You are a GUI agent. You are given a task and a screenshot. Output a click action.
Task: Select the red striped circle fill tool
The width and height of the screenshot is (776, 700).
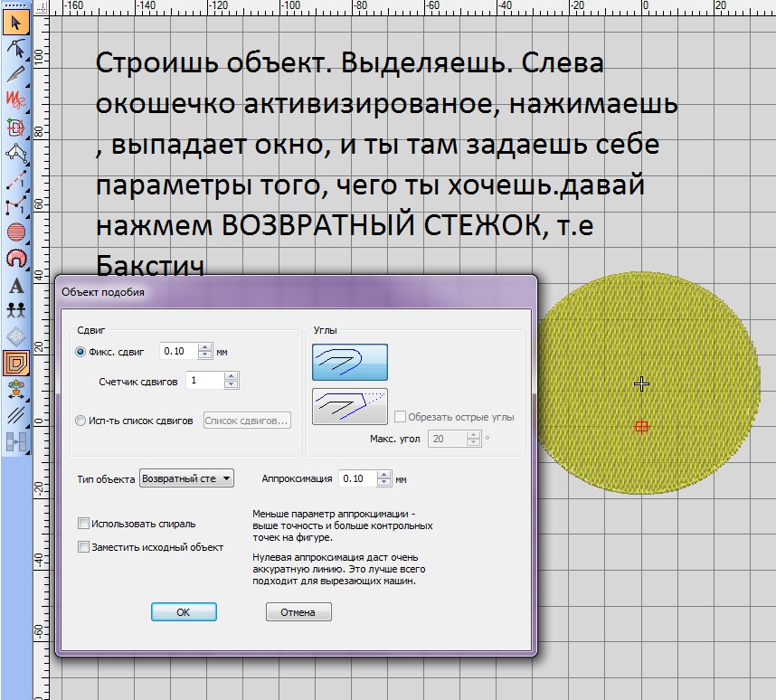(15, 232)
